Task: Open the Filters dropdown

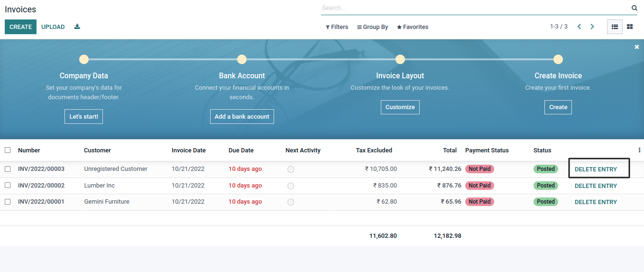Action: [x=337, y=27]
